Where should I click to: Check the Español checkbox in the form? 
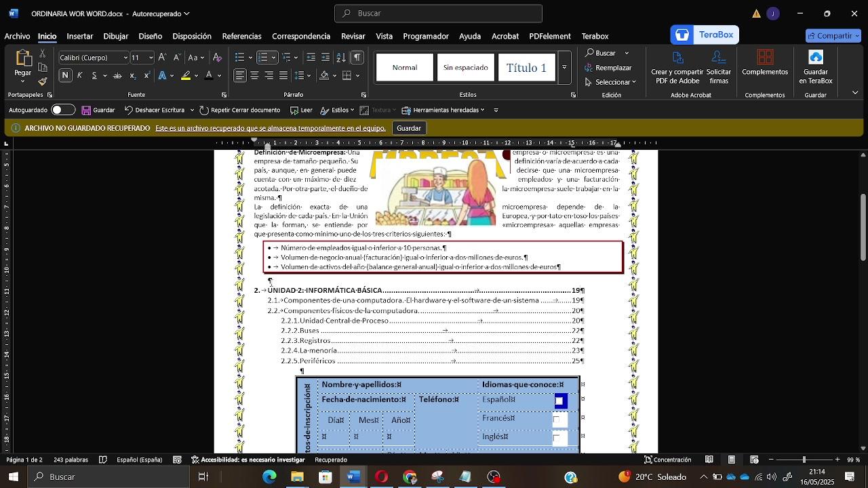click(x=559, y=401)
